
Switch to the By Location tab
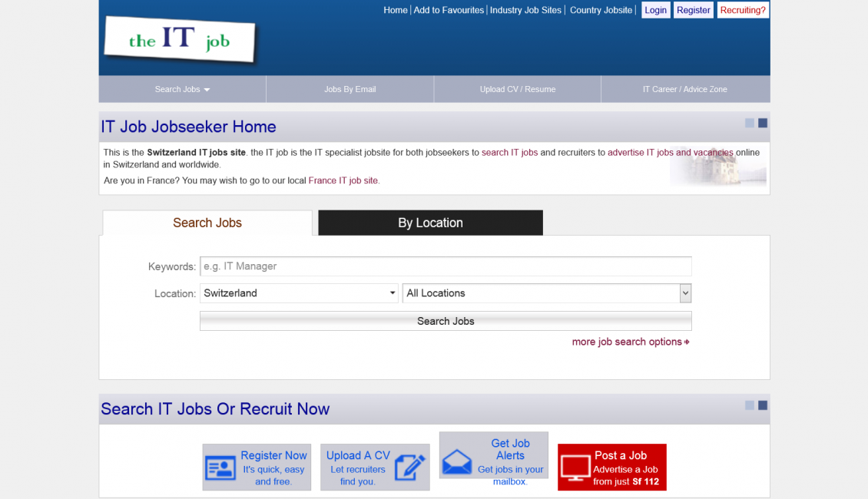click(430, 223)
